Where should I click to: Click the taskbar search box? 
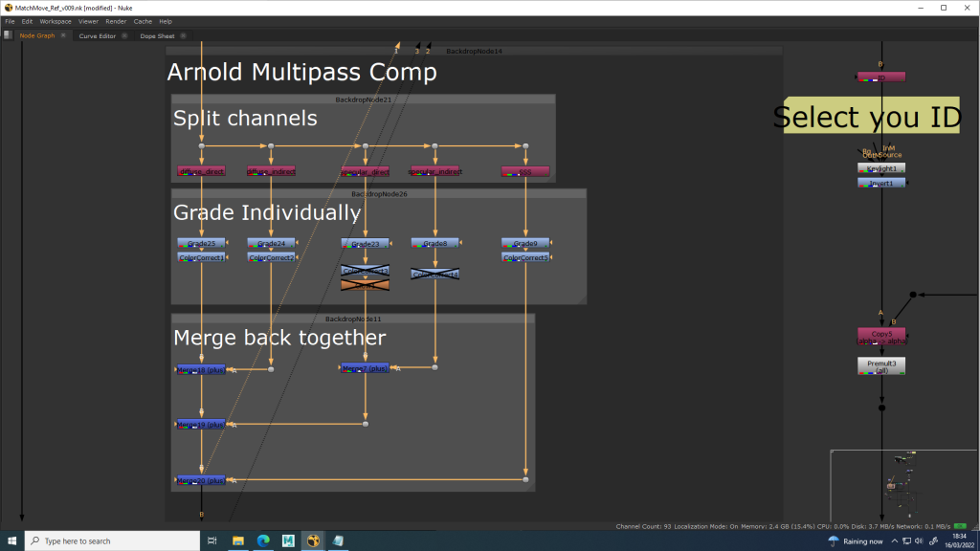click(113, 541)
